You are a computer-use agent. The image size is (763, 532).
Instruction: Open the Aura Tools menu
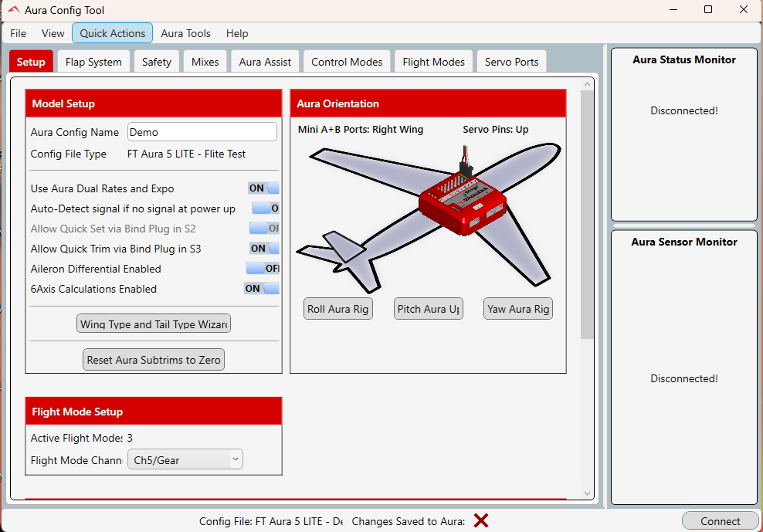click(x=185, y=33)
